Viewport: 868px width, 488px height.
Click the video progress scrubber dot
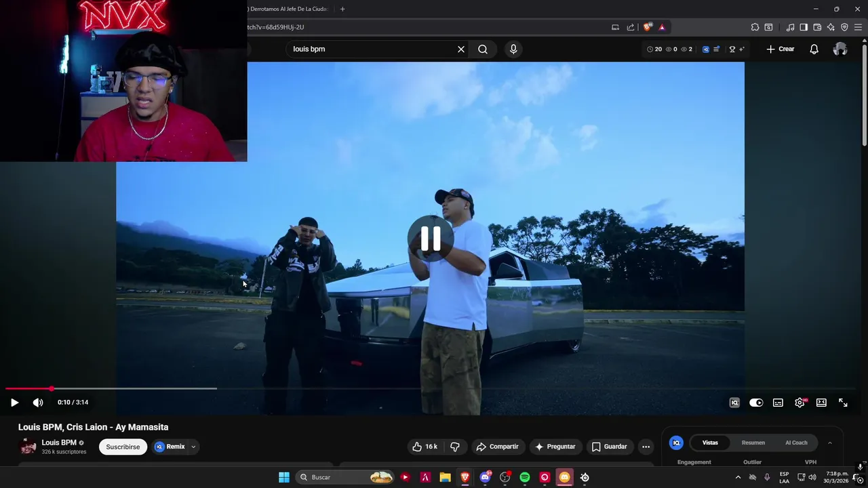pos(52,388)
